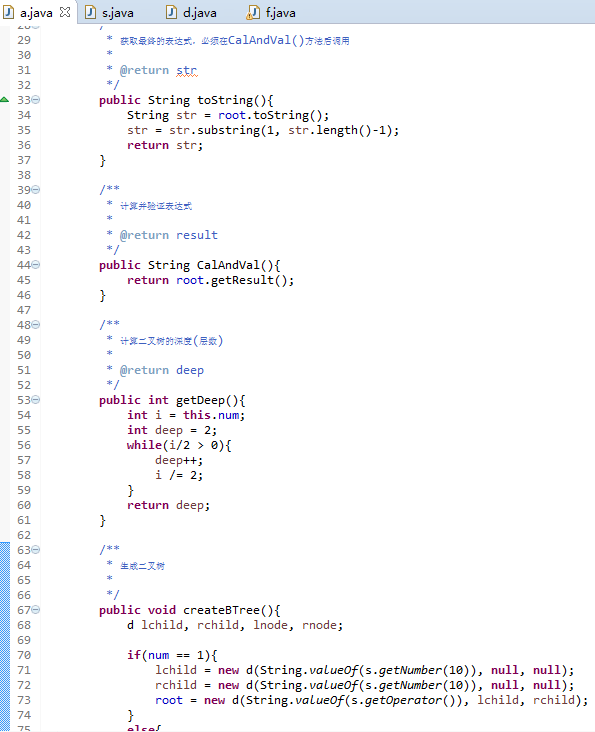Switch to the a.java editor tab
Viewport: 595px width, 732px height.
click(36, 13)
